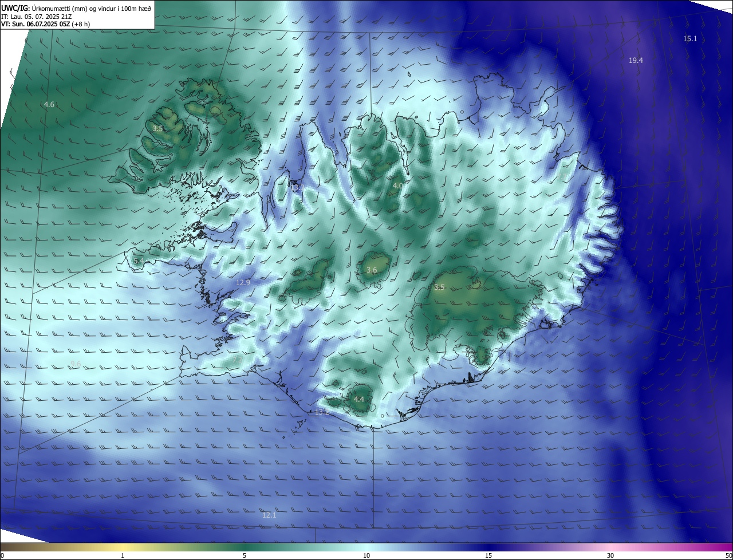733x560 pixels.
Task: Select the valid time line 'VT: Sun. 06.07.2025 05Z (+8 h)'
Action: [x=46, y=24]
